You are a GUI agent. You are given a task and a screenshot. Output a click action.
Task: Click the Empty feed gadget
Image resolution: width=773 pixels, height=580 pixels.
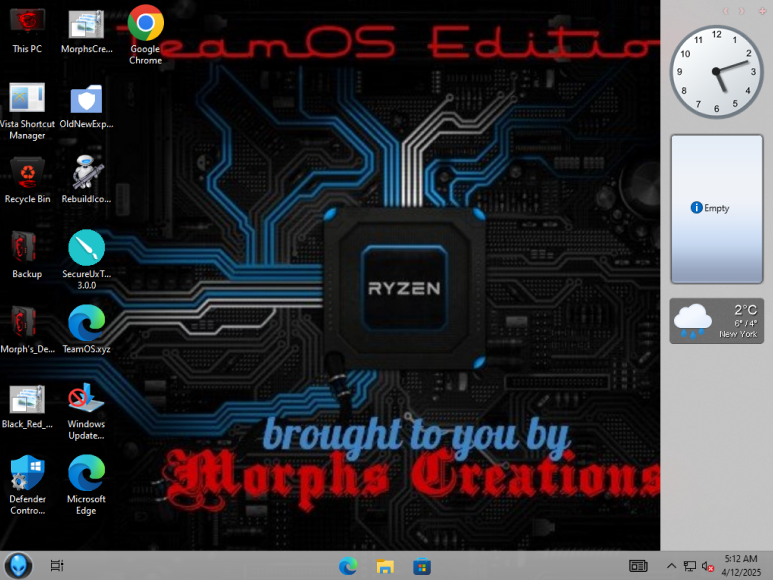click(717, 209)
